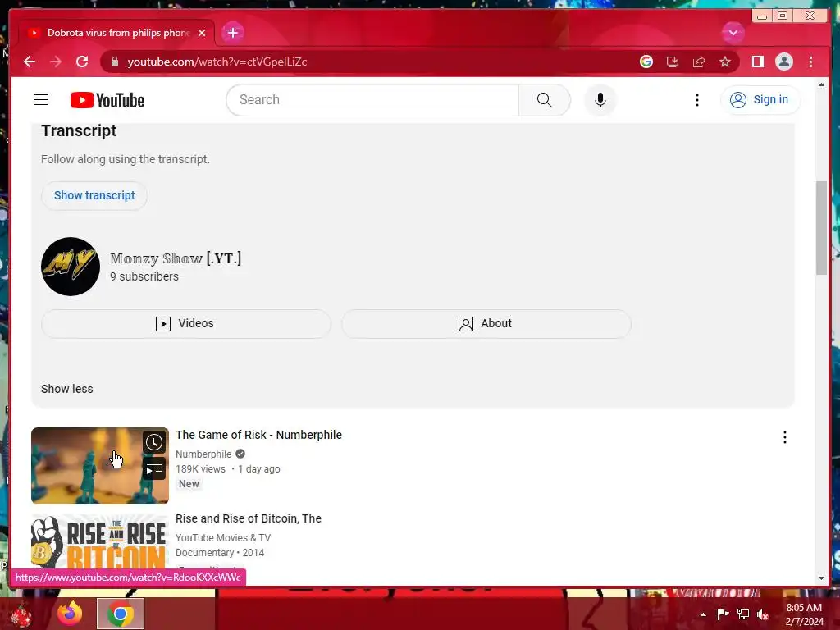Click the scrollbar down arrow
Viewport: 840px width, 630px height.
(821, 578)
